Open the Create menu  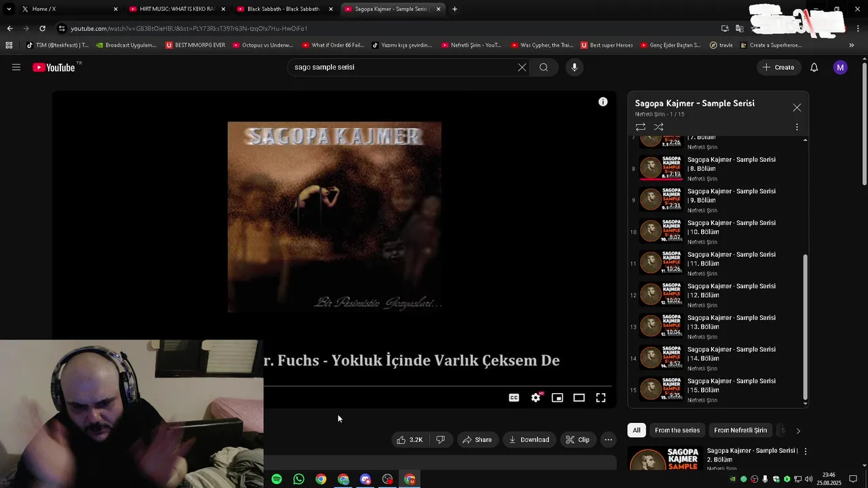(778, 67)
